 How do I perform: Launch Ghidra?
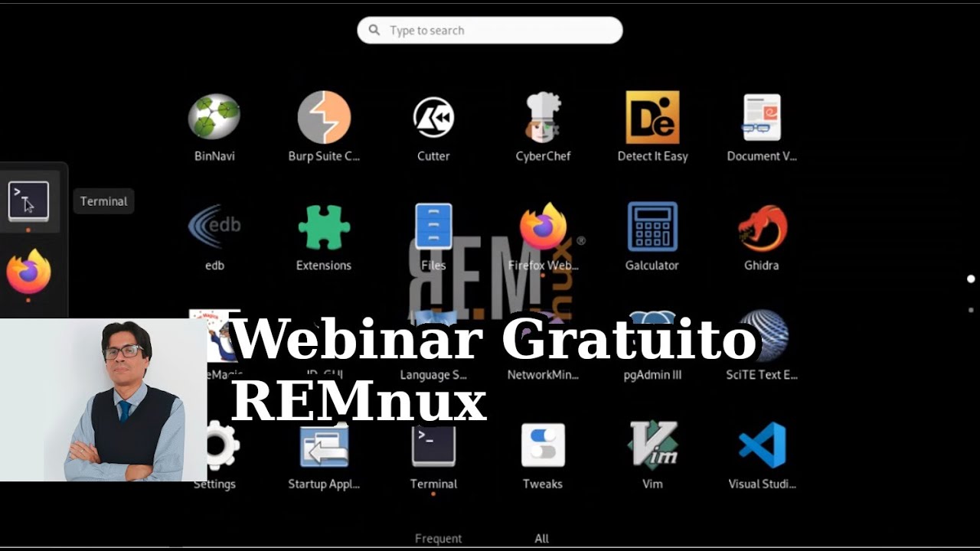762,227
